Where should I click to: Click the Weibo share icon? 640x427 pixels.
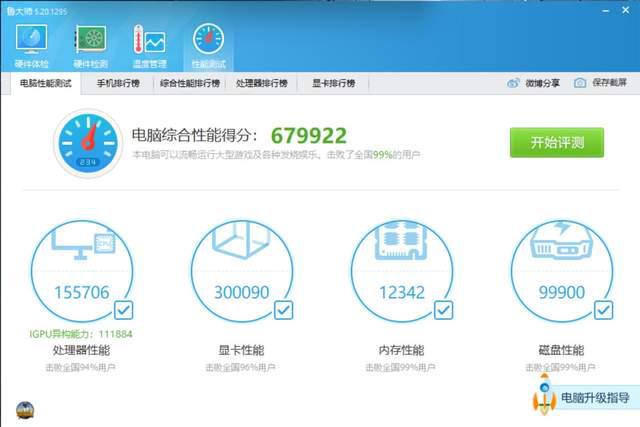[513, 83]
